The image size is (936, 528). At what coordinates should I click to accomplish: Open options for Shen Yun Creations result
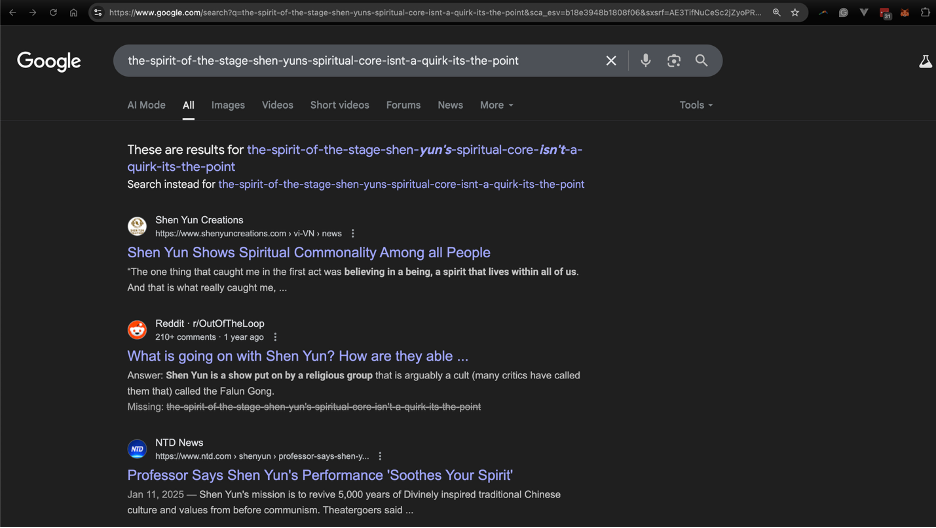[353, 233]
